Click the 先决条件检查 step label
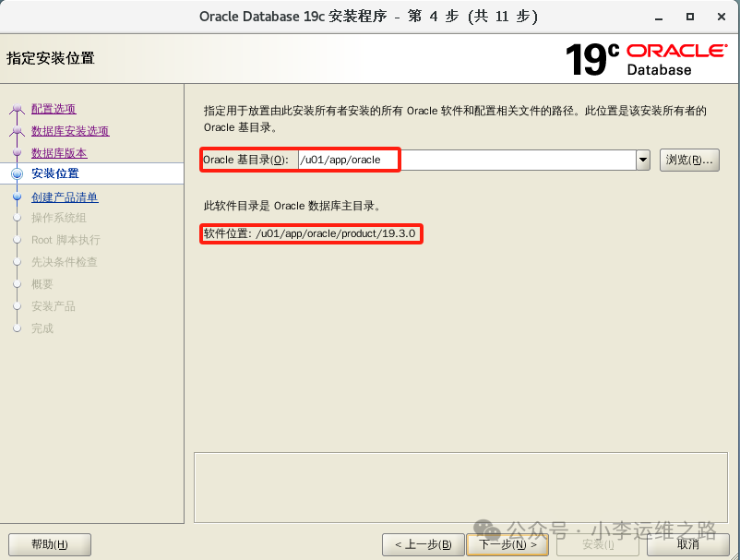Screen dimensions: 740x560 pos(65,262)
